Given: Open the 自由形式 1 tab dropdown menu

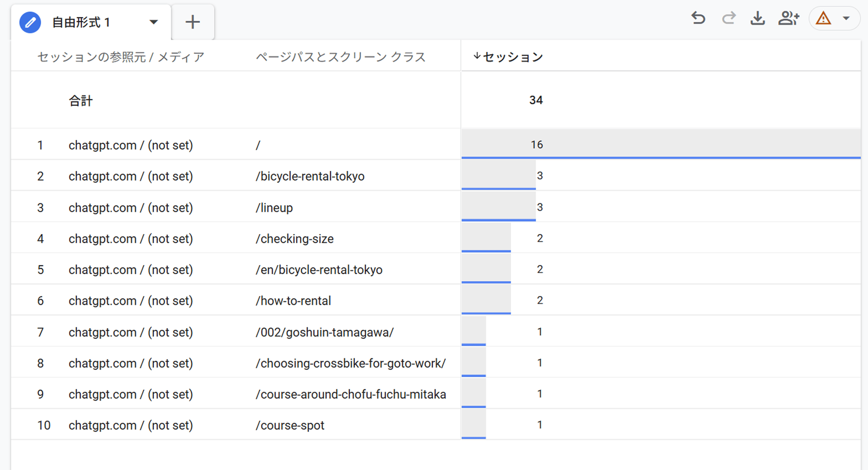Looking at the screenshot, I should tap(154, 22).
